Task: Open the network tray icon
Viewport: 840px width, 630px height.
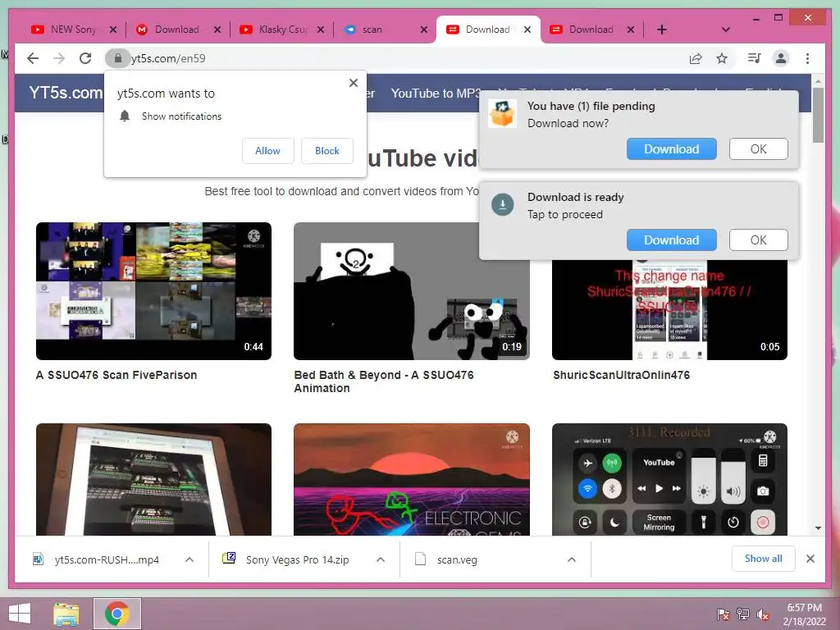Action: [743, 614]
